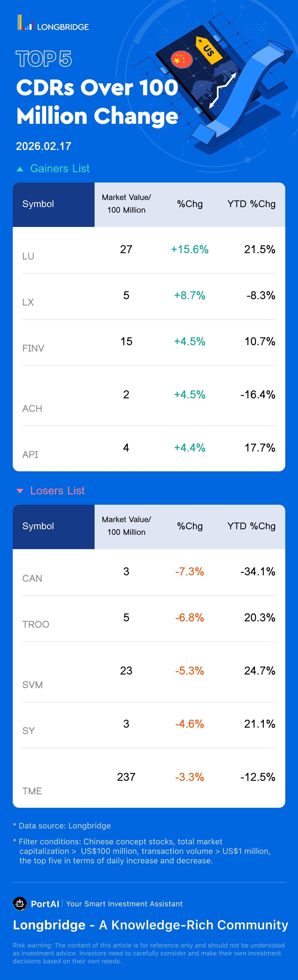298x980 pixels.
Task: Click the %Chg header in Gainers table
Action: click(x=190, y=204)
